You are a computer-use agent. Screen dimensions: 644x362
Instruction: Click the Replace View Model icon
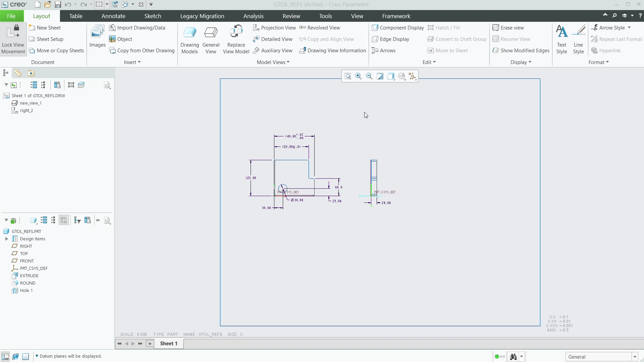tap(236, 40)
